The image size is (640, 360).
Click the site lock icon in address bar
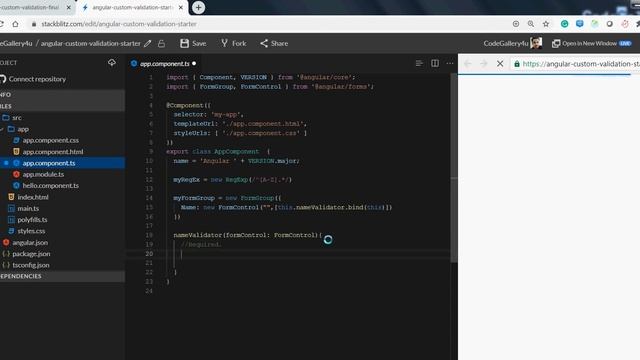pos(34,24)
